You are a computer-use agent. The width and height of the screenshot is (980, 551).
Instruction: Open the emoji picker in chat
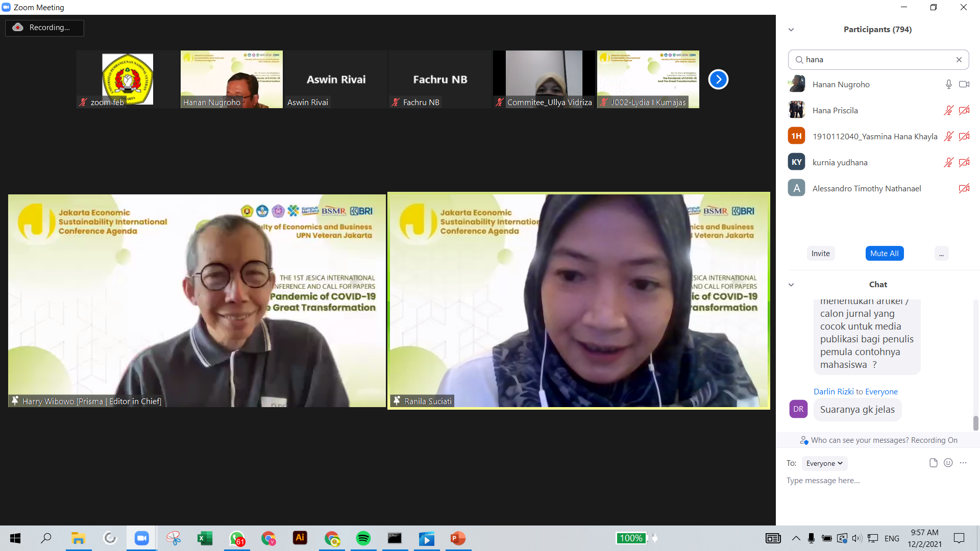[948, 463]
